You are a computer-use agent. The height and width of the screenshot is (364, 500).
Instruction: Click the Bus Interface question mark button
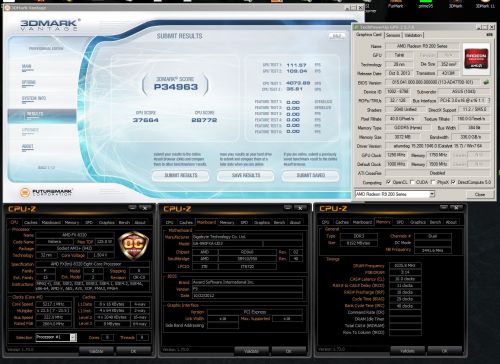coord(489,100)
